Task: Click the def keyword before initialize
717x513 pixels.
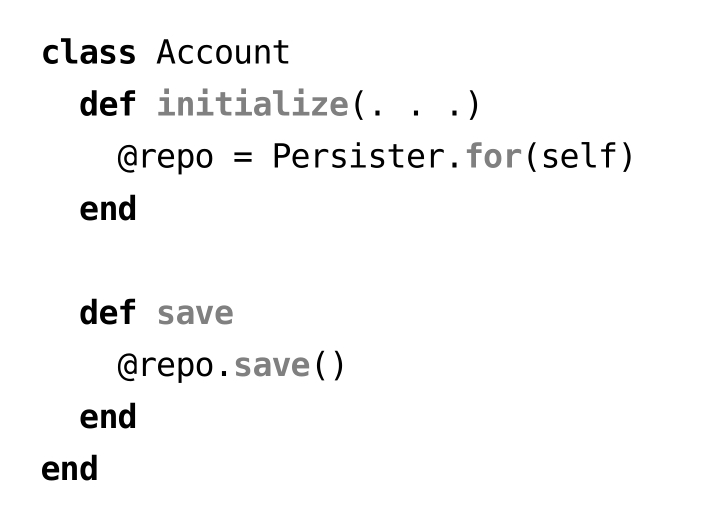Action: click(x=107, y=104)
